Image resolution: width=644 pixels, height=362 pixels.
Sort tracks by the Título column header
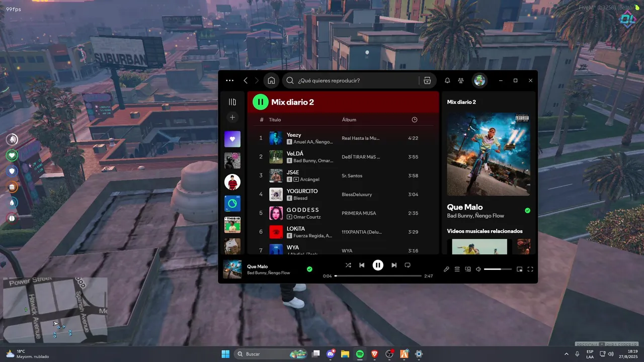tap(275, 120)
